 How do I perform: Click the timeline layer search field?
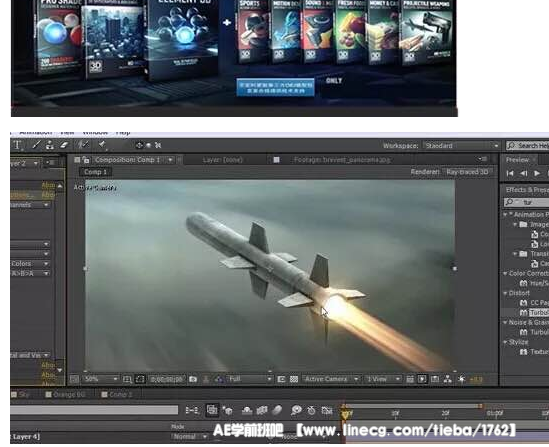click(94, 410)
